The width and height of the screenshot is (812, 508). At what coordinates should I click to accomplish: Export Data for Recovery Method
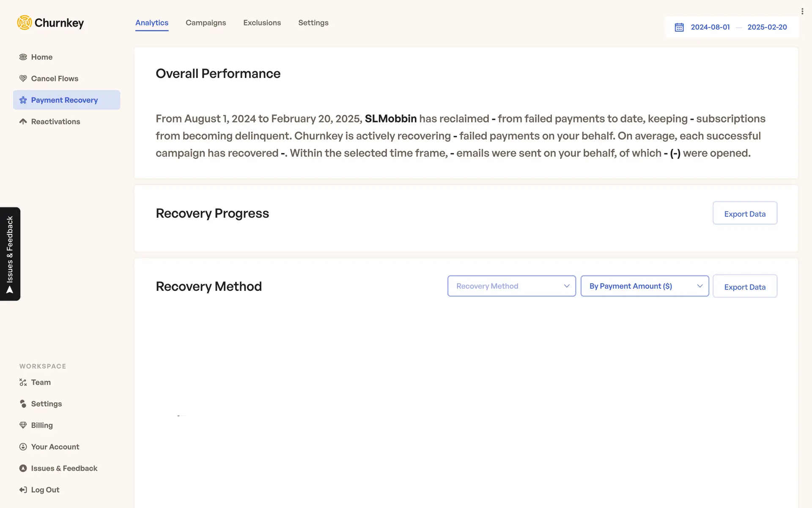[x=744, y=287]
